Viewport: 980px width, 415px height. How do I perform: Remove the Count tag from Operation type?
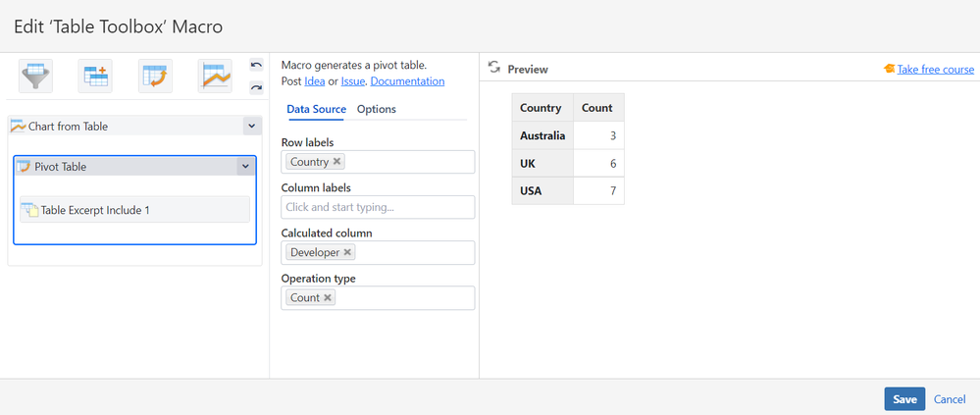click(328, 297)
